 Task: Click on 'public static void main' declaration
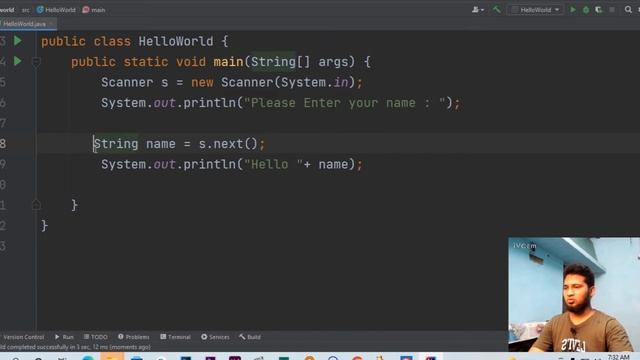[220, 62]
